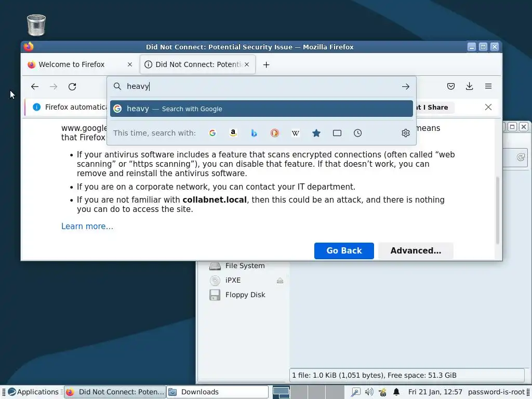This screenshot has width=532, height=399.
Task: Click the greyed-out forward arrow in Firefox
Action: pyautogui.click(x=54, y=87)
